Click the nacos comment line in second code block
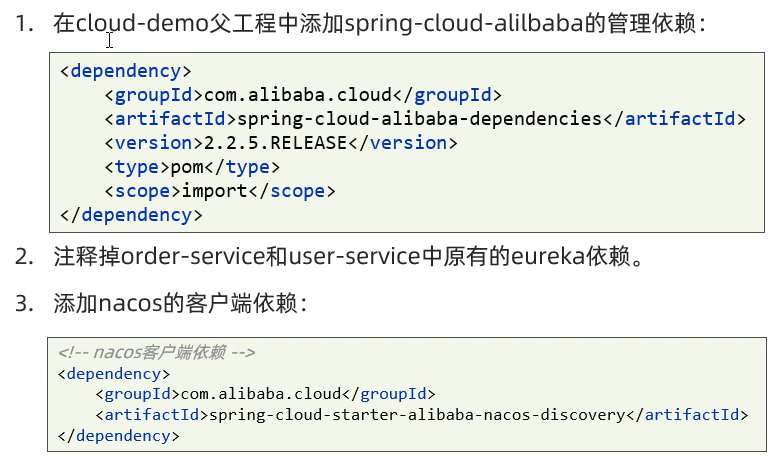Screen dimensions: 782x467 click(156, 352)
